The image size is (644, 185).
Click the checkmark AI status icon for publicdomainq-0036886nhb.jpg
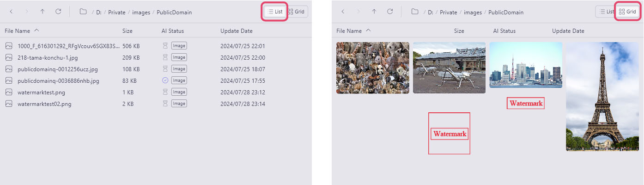[165, 80]
